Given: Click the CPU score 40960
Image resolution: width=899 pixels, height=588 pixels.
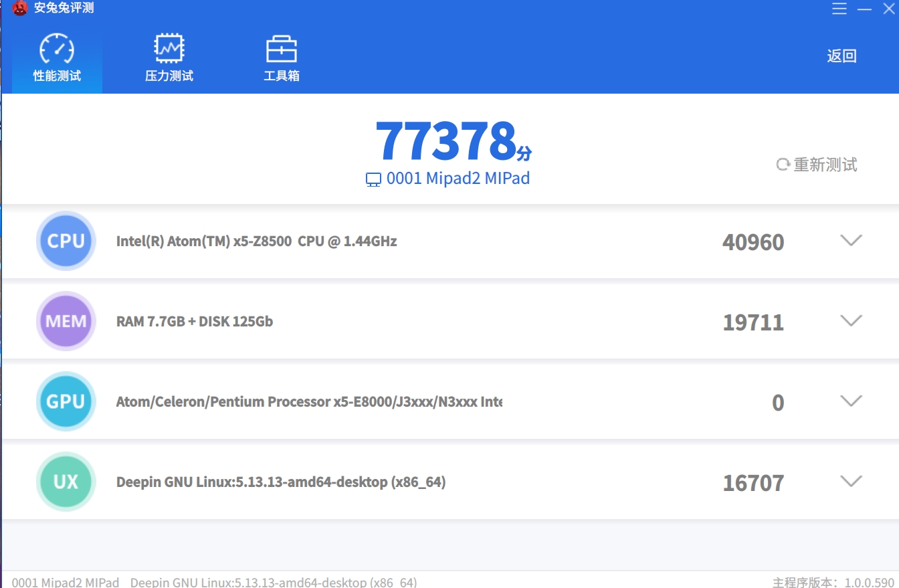Looking at the screenshot, I should pos(753,241).
